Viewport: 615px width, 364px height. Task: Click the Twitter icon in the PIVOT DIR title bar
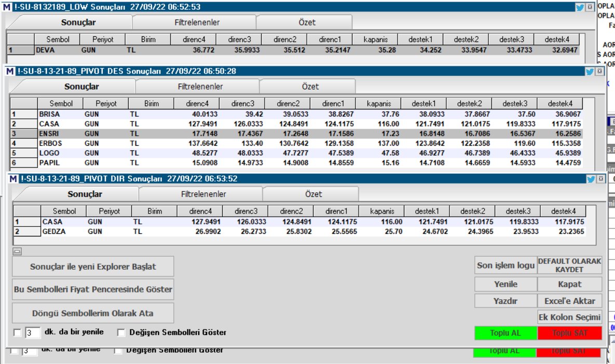591,179
